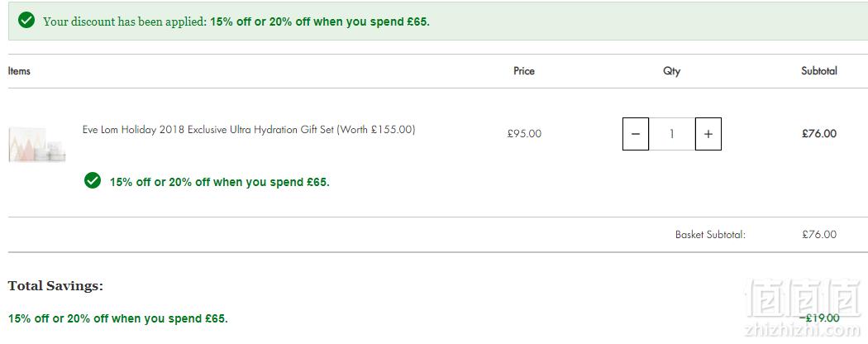Click the discount text under Total Savings
This screenshot has width=868, height=344.
point(118,318)
